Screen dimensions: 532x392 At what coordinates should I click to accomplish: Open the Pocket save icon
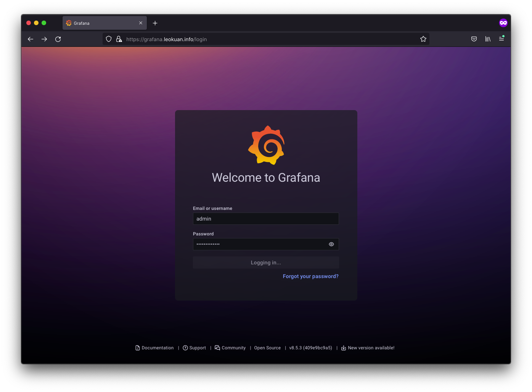point(474,39)
